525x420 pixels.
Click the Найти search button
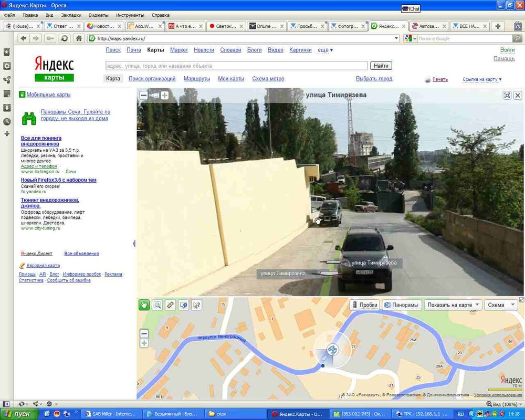pyautogui.click(x=381, y=66)
